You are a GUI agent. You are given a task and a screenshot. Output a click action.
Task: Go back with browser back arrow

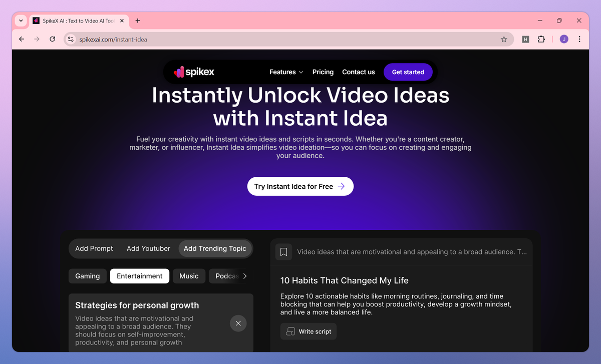point(21,39)
